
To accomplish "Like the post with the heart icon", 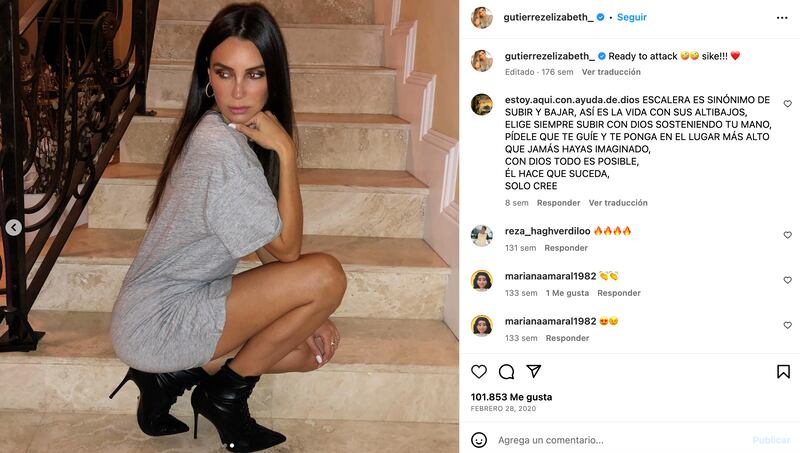I will [x=479, y=371].
